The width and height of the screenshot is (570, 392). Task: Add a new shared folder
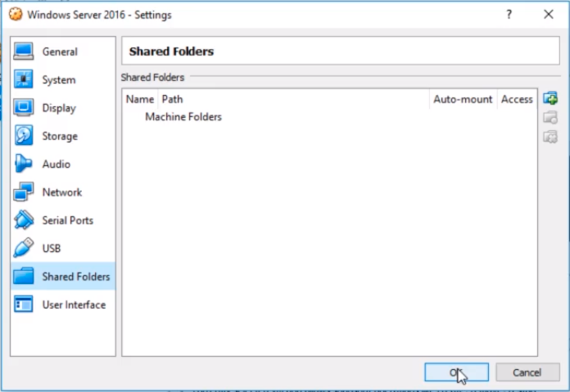coord(550,98)
